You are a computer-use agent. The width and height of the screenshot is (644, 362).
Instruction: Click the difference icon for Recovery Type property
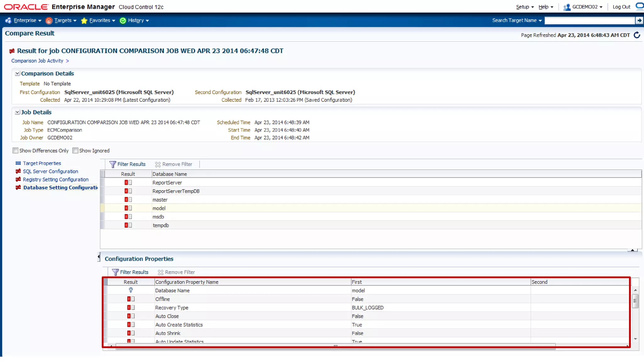click(x=131, y=307)
